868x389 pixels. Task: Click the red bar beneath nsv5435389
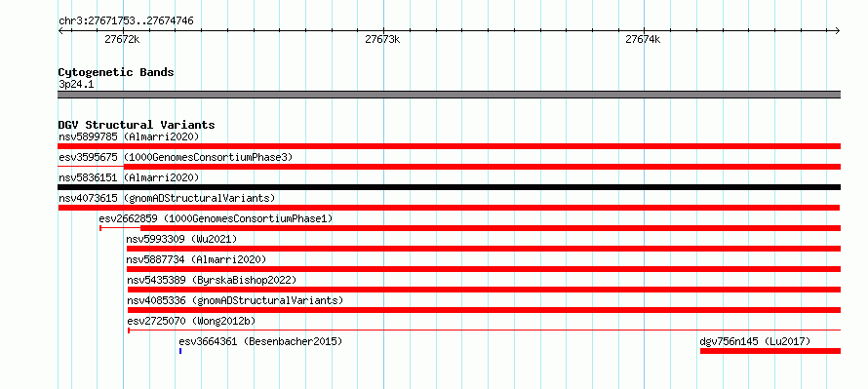coord(485,290)
